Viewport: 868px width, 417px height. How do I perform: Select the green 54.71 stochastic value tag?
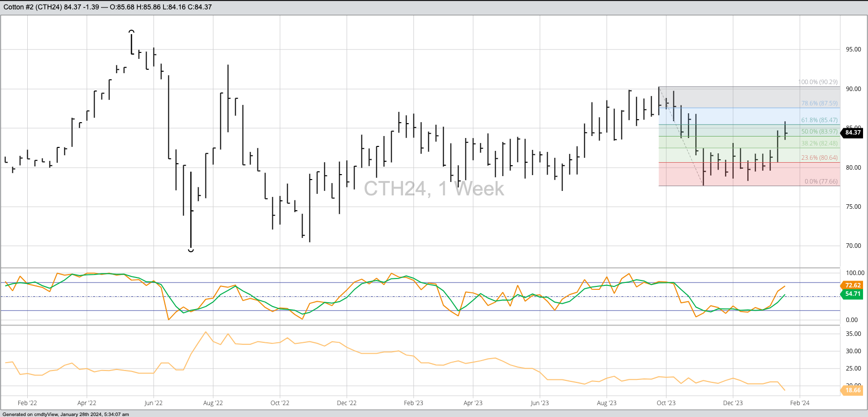point(853,294)
